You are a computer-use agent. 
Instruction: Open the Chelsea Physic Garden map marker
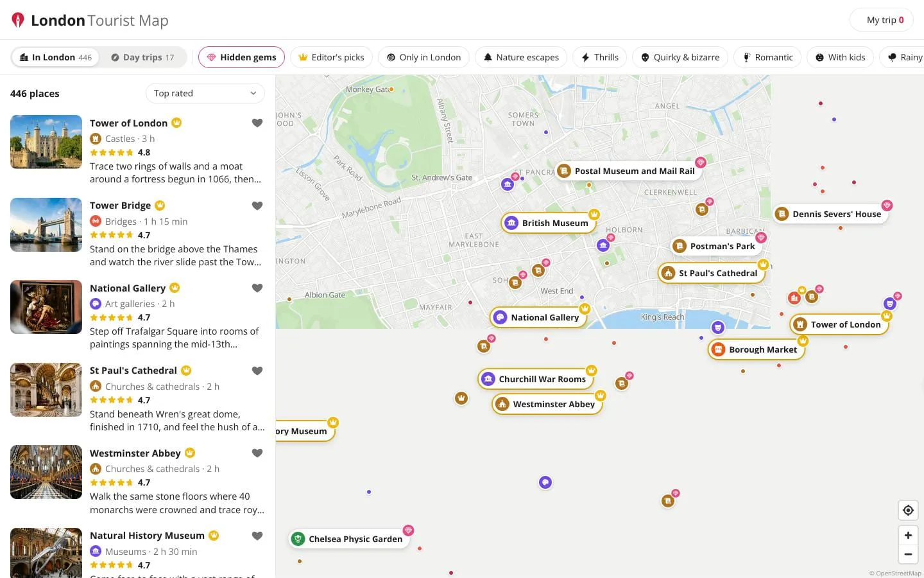[x=349, y=539]
